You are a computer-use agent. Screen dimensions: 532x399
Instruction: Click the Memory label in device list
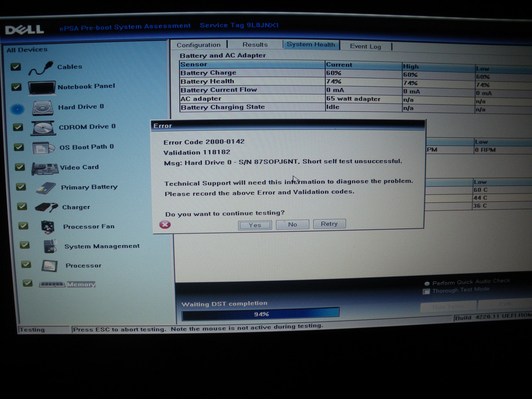pos(81,284)
